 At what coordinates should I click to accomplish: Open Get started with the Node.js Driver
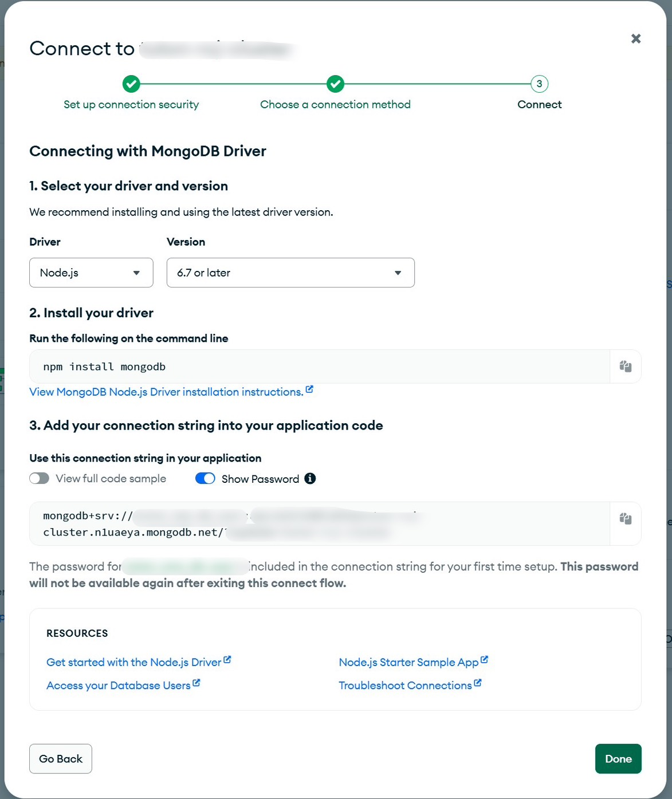point(138,662)
